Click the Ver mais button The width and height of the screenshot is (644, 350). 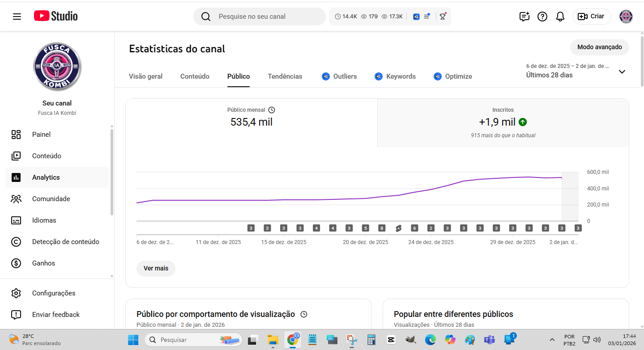point(156,268)
